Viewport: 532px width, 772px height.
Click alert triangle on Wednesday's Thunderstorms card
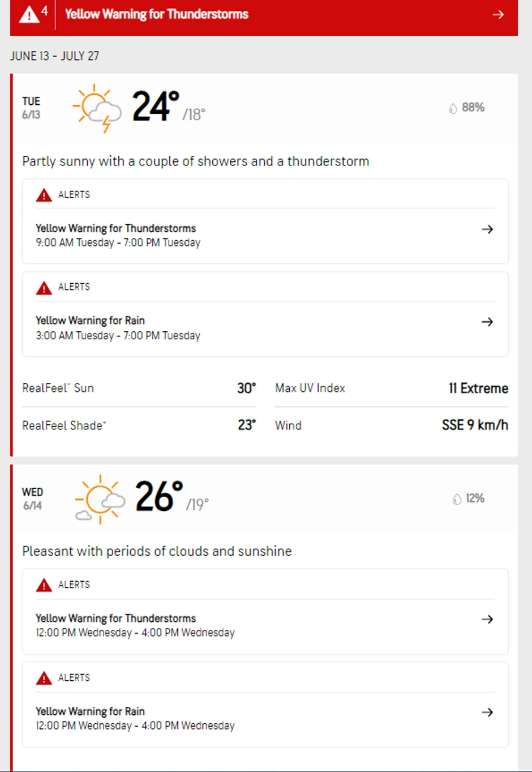click(44, 585)
